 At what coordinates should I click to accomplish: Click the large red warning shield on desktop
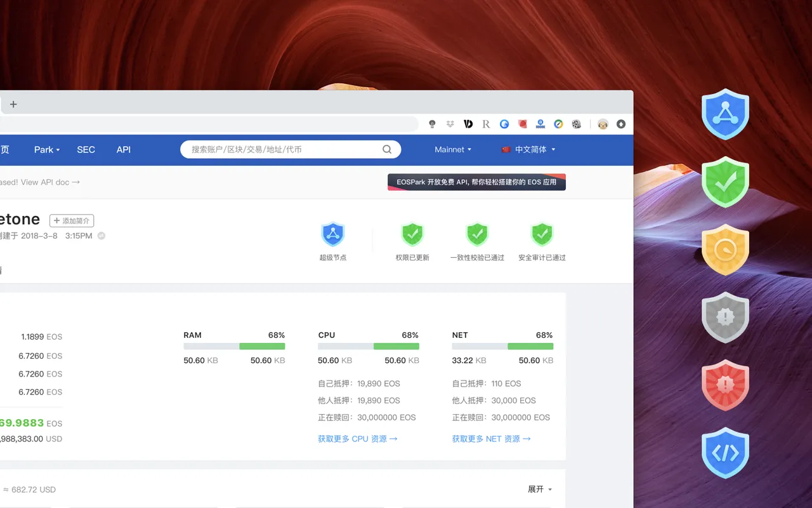click(x=725, y=385)
